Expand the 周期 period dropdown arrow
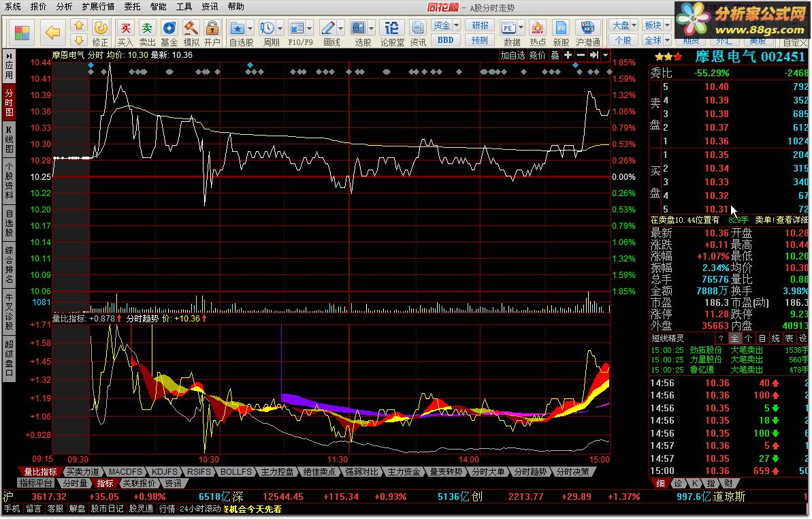The width and height of the screenshot is (812, 519). [280, 29]
